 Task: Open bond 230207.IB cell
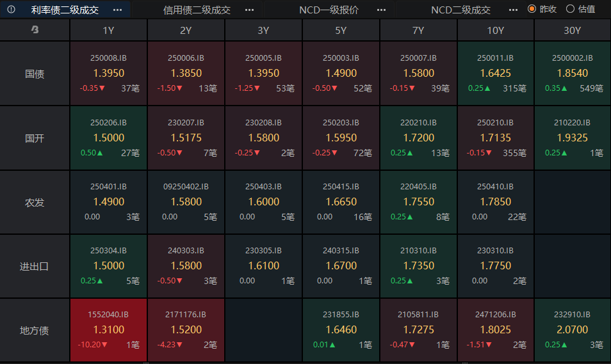pos(186,138)
